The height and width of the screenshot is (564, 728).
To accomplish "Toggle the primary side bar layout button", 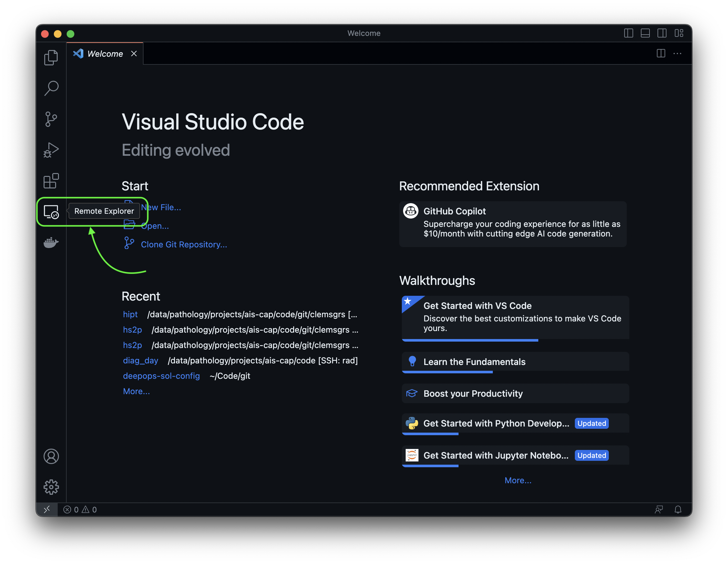I will [628, 33].
